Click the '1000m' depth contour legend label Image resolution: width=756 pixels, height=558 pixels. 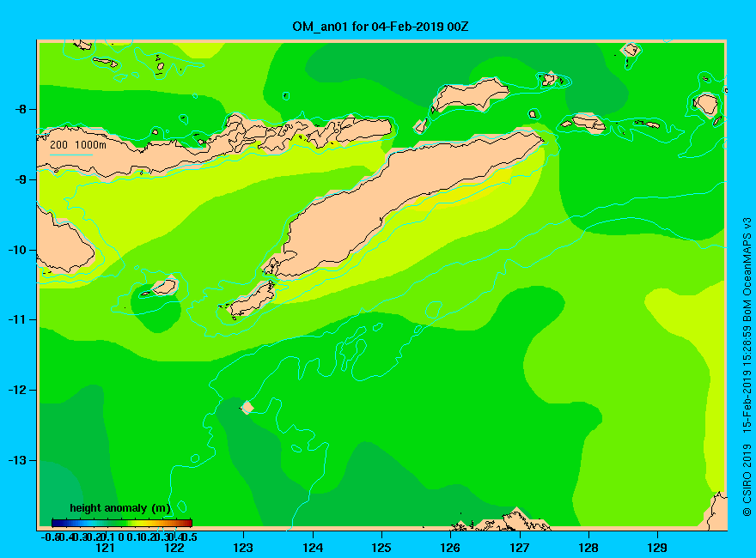(x=91, y=144)
